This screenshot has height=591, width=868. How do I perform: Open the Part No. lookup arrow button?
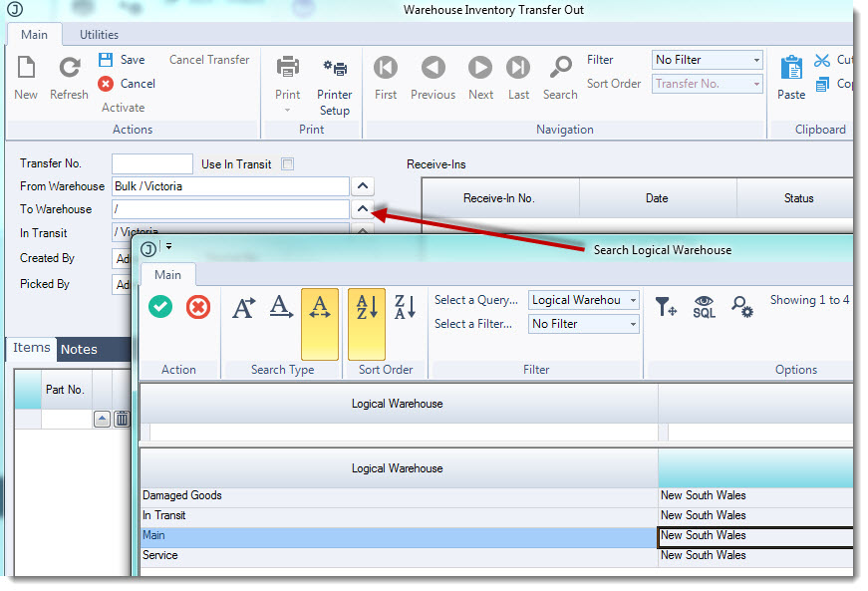click(x=102, y=419)
